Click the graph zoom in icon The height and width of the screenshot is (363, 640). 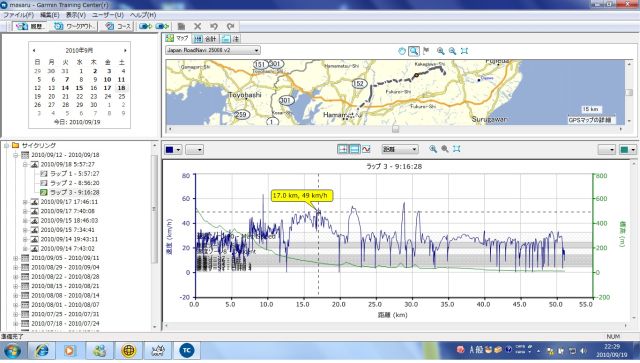433,149
